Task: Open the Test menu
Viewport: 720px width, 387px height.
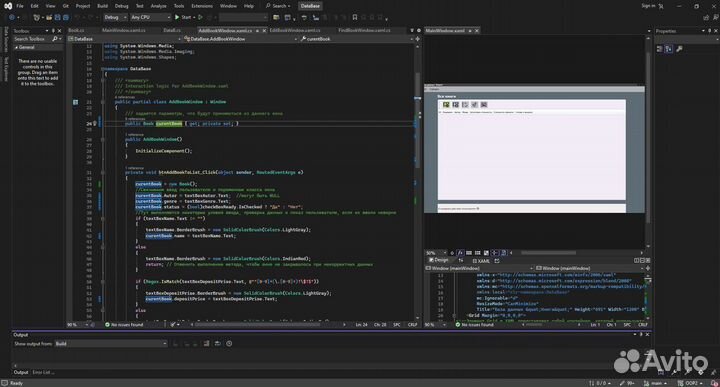Action: point(140,6)
